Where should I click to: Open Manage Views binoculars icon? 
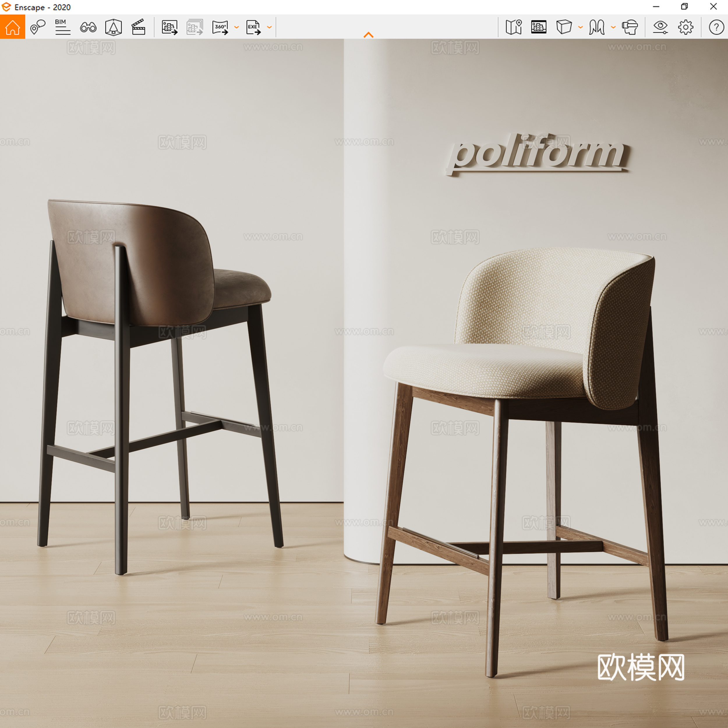click(x=88, y=27)
